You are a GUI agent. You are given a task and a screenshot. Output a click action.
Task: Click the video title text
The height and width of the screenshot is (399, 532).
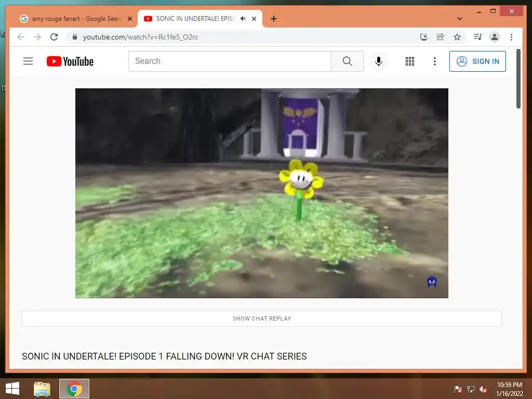click(164, 356)
